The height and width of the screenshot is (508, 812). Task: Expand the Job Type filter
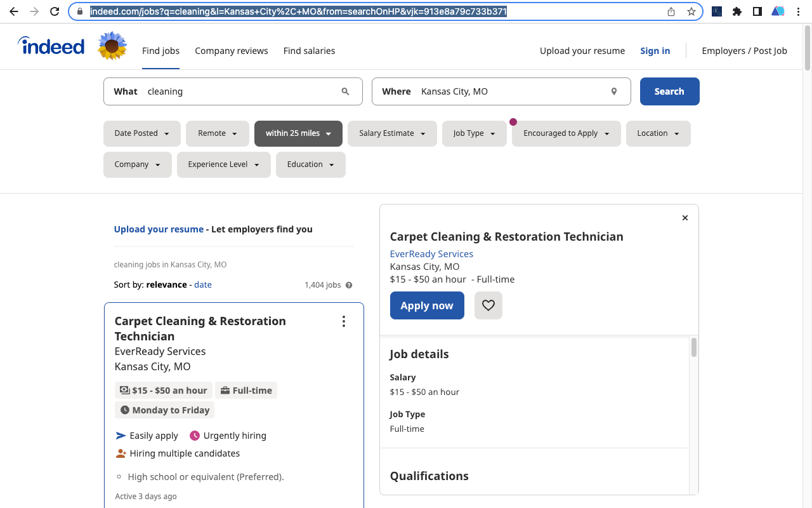[x=474, y=133]
